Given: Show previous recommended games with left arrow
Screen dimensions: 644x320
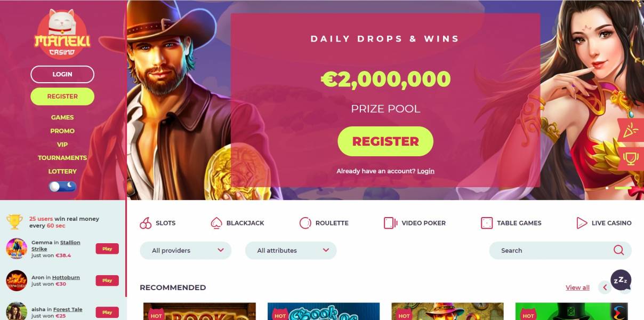Looking at the screenshot, I should [605, 287].
